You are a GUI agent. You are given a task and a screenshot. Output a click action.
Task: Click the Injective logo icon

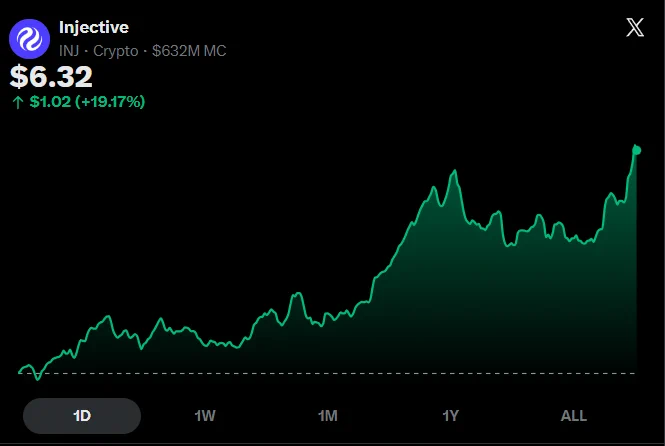(29, 39)
